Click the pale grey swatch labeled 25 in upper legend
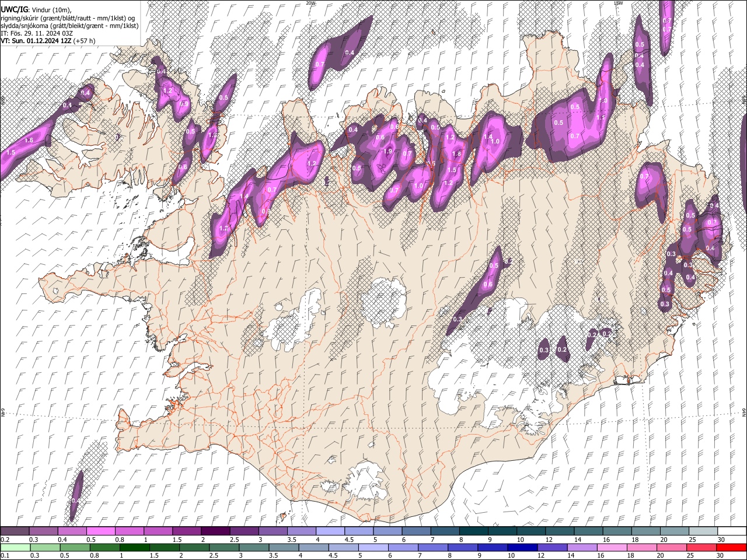 pos(703,531)
